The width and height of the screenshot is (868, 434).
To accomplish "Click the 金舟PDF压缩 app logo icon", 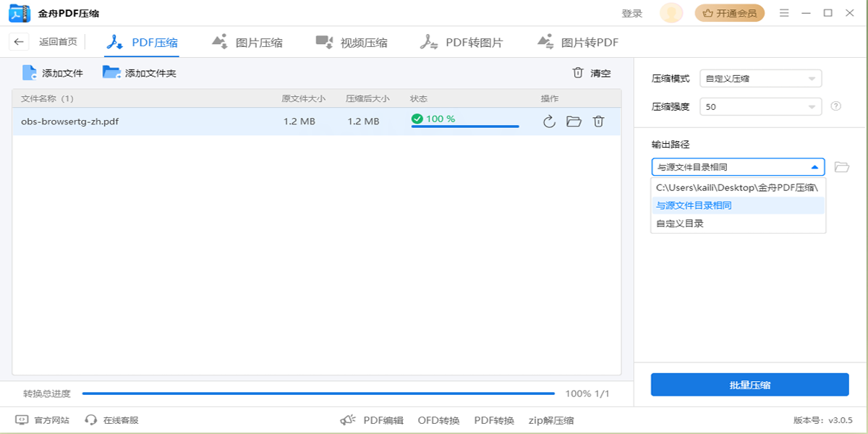I will 19,13.
